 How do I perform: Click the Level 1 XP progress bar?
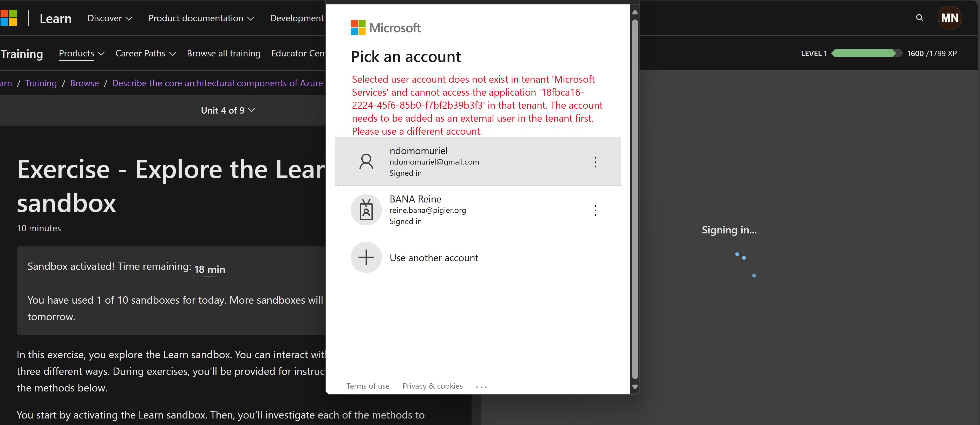(867, 53)
